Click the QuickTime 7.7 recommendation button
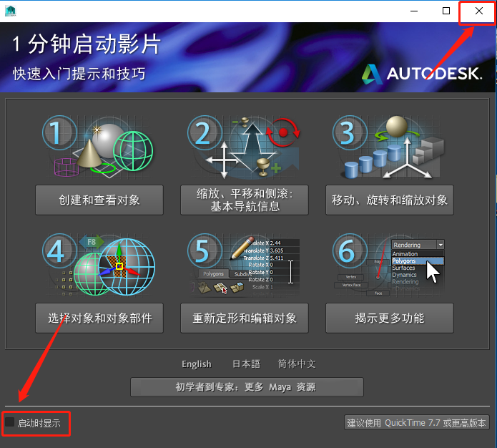497x448 pixels. click(x=416, y=423)
